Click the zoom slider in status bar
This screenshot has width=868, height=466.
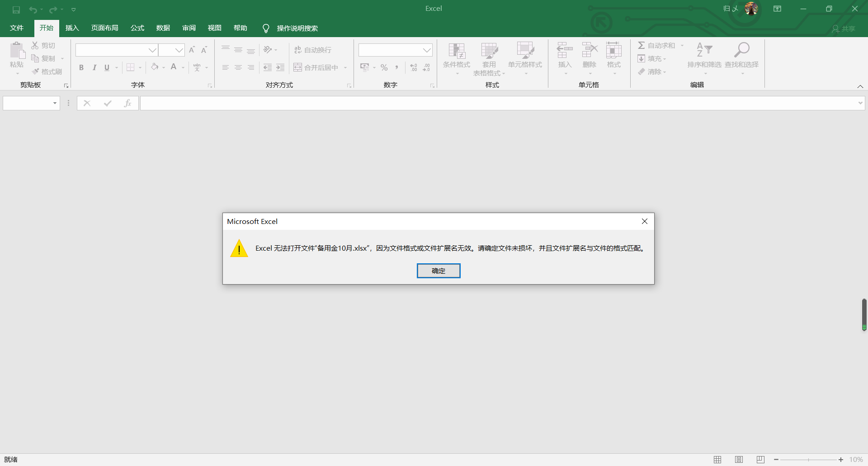point(808,460)
